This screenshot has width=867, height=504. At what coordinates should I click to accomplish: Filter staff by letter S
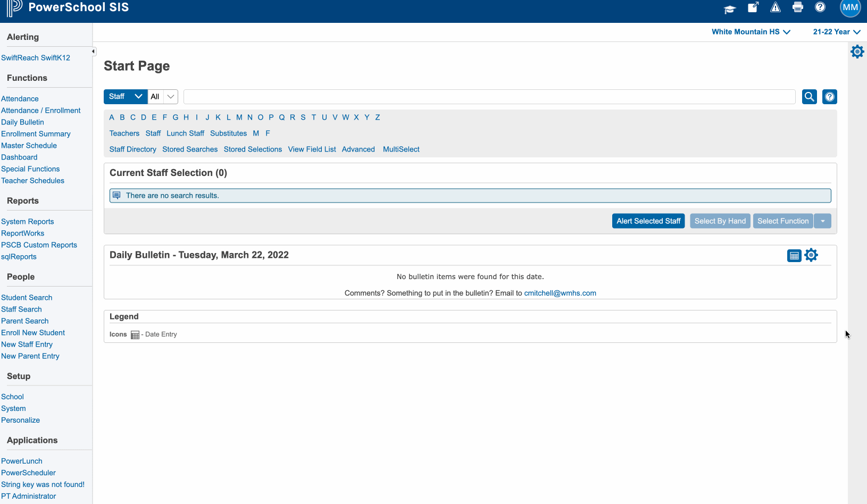point(303,117)
